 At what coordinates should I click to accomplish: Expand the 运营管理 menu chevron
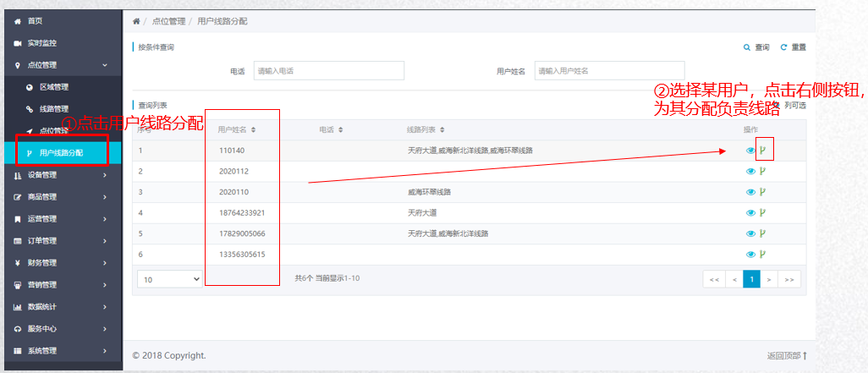click(105, 219)
